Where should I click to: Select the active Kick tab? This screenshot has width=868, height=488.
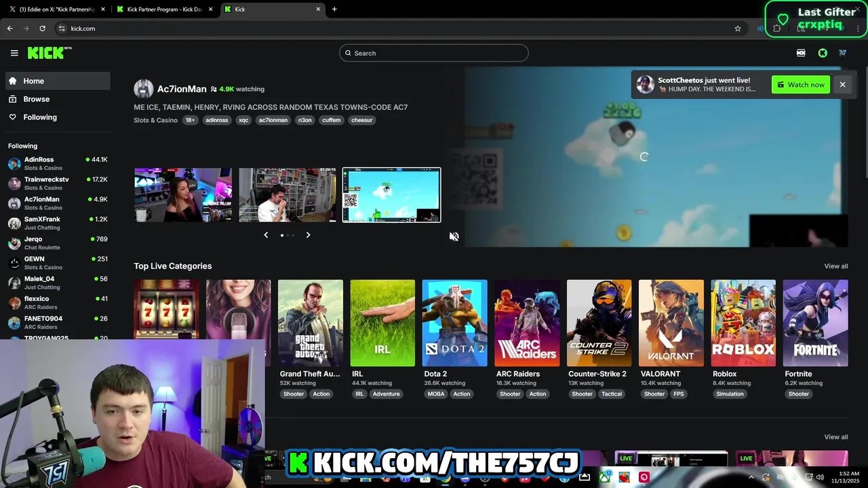273,9
